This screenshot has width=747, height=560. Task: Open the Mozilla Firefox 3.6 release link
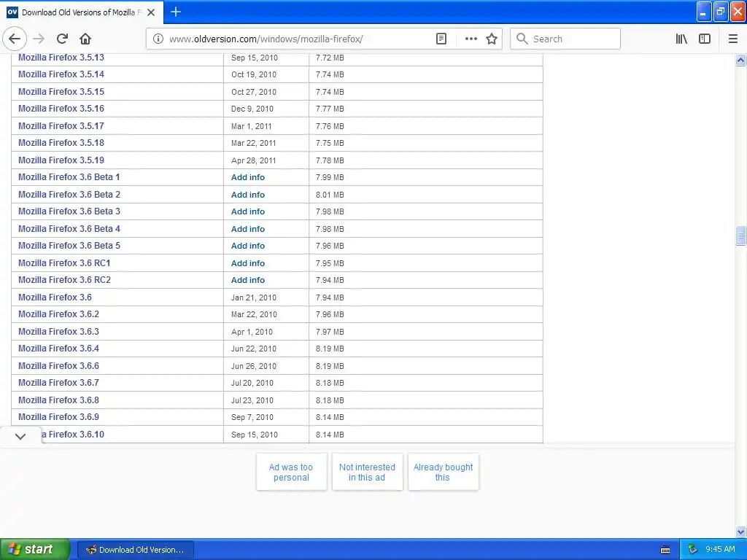coord(55,297)
